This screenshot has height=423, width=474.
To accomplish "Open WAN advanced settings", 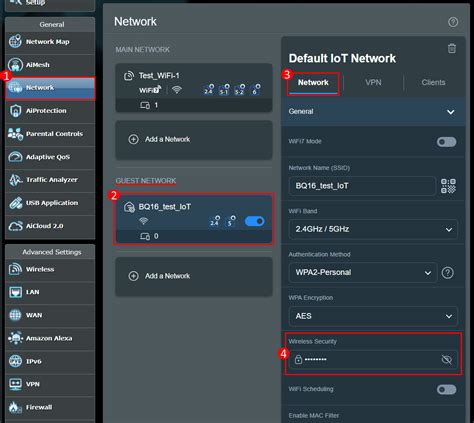I will pos(50,315).
